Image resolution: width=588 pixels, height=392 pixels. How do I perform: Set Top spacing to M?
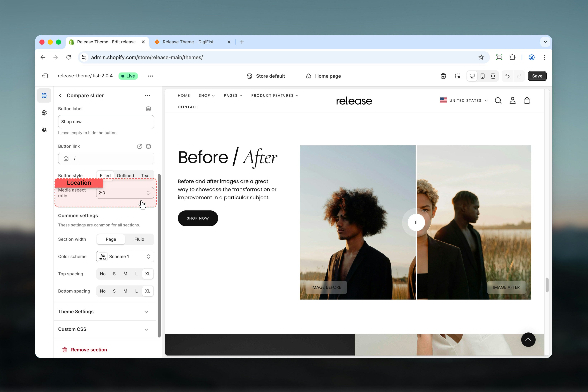(125, 274)
